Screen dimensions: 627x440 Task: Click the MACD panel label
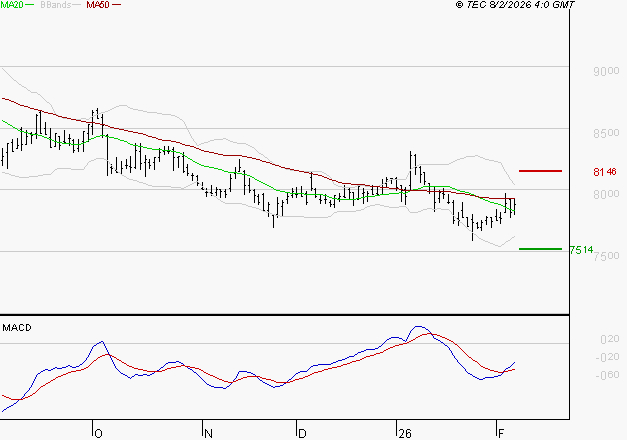(x=17, y=328)
